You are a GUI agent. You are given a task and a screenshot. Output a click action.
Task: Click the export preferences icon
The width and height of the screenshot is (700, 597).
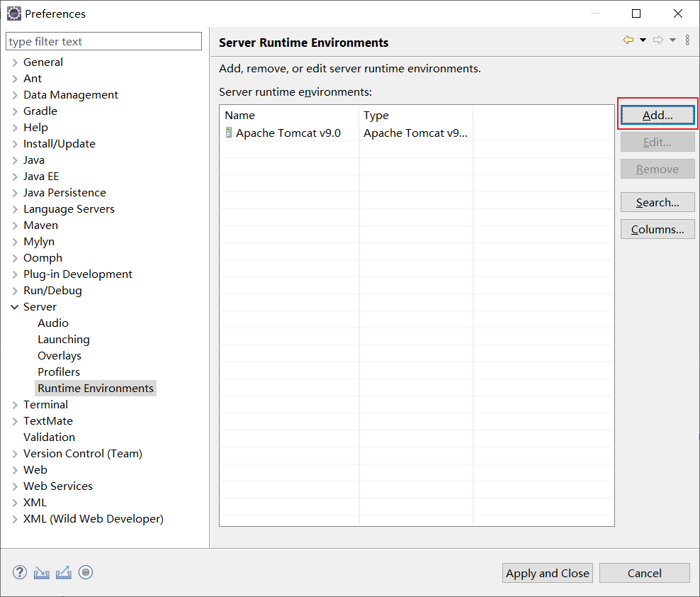coord(63,572)
